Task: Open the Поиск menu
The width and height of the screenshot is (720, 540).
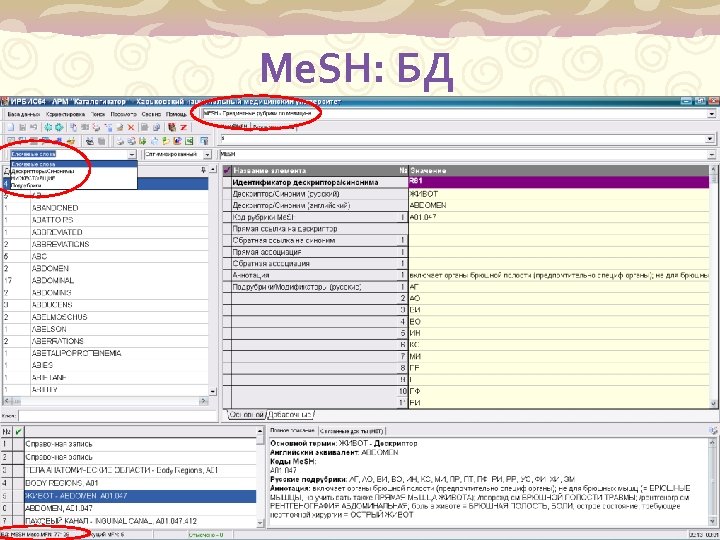Action: [x=98, y=114]
